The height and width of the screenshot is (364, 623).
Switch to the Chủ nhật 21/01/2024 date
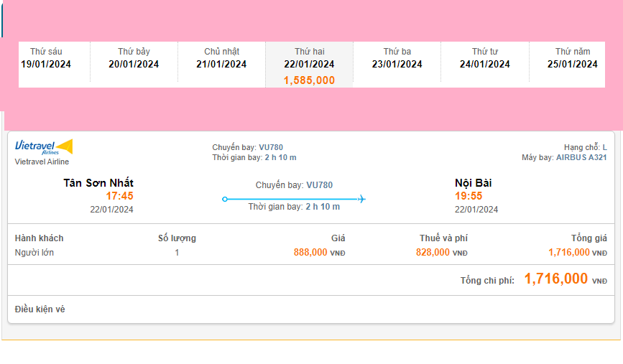point(221,58)
